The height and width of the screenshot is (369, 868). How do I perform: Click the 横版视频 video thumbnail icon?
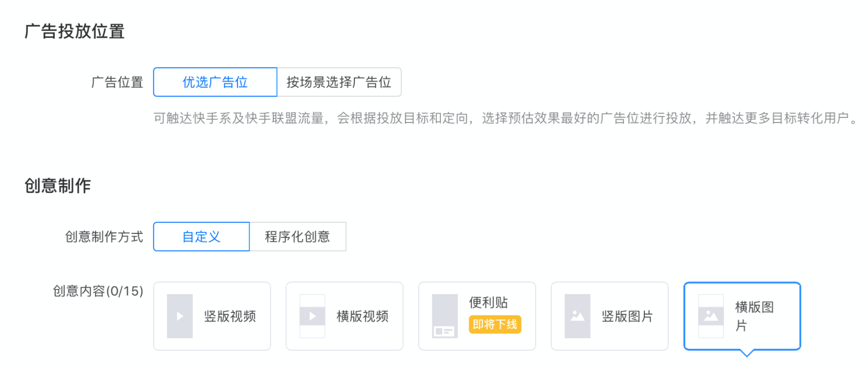(x=312, y=316)
